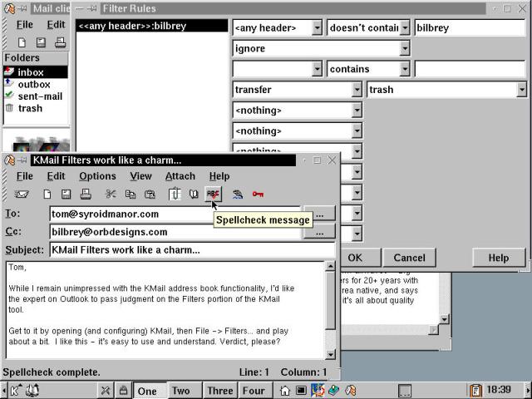
Task: Select the trash folder
Action: tap(30, 108)
